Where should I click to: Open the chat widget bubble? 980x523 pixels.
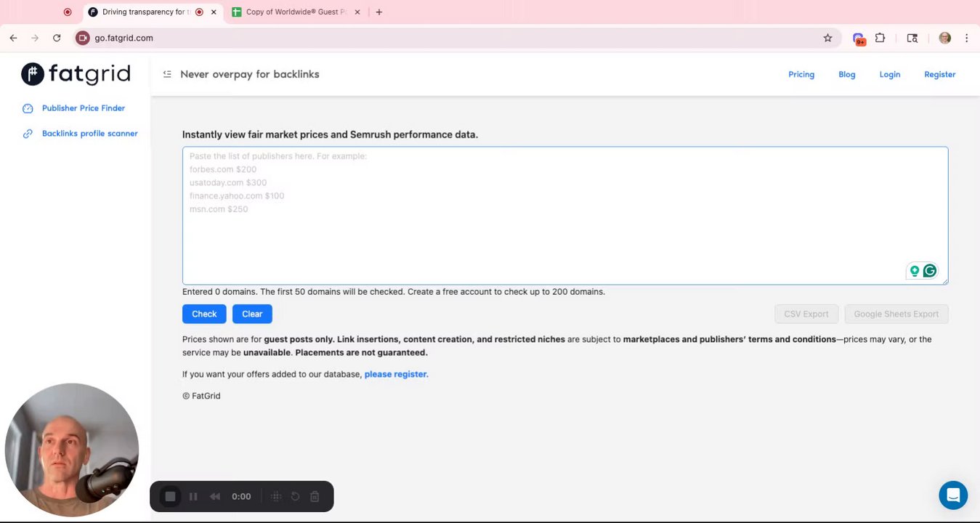click(953, 495)
